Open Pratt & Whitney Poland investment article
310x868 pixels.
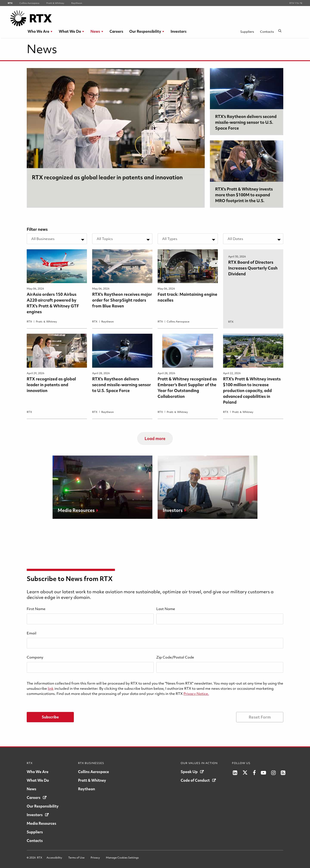coord(252,391)
